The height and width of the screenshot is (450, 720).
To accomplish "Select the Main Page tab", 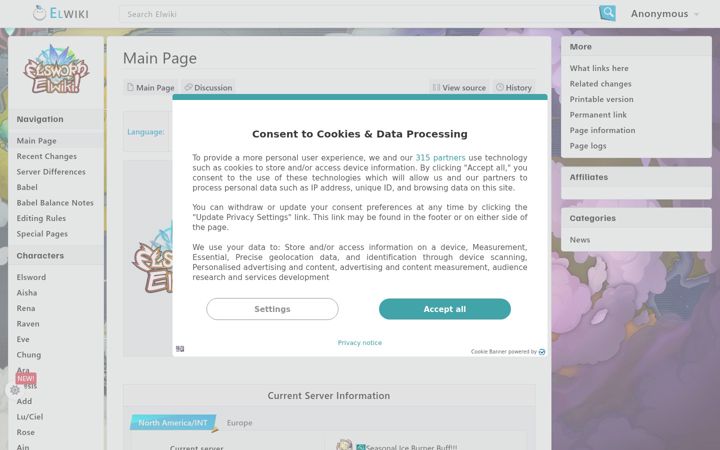I will coord(150,87).
